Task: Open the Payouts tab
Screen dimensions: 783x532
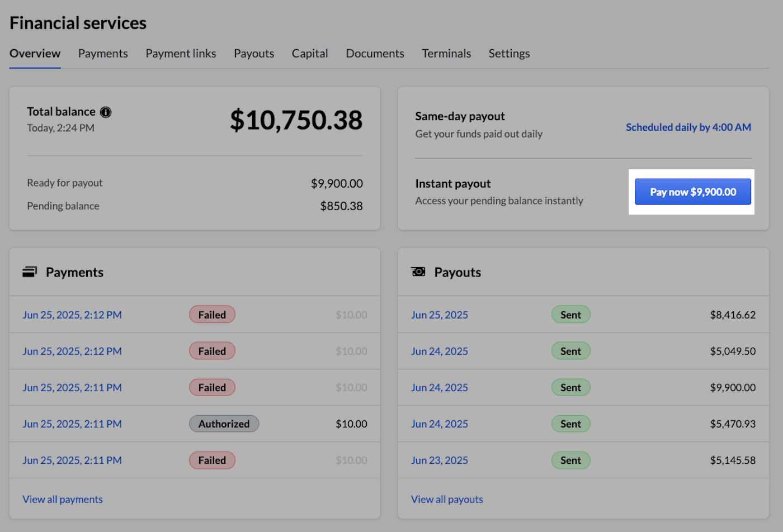Action: tap(254, 53)
